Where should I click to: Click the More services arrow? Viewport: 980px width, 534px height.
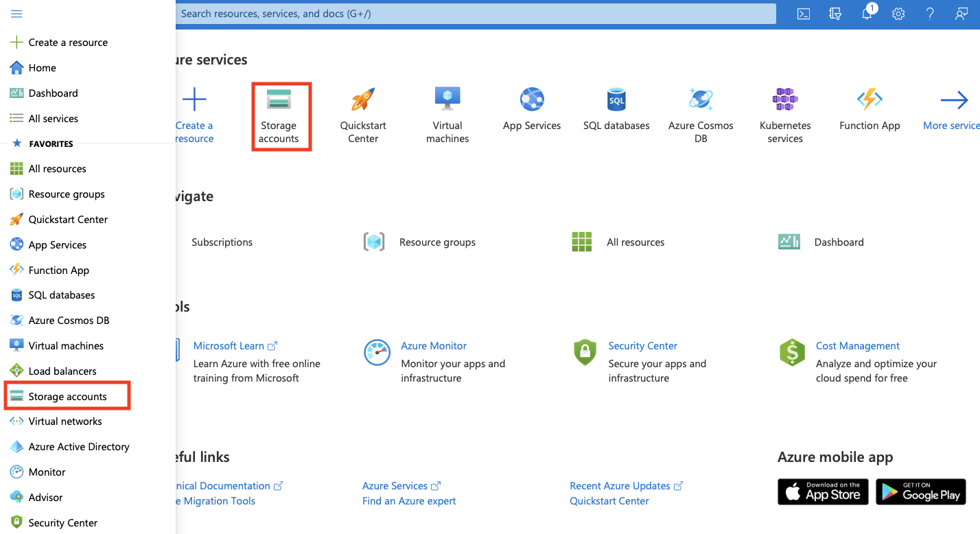click(x=953, y=108)
